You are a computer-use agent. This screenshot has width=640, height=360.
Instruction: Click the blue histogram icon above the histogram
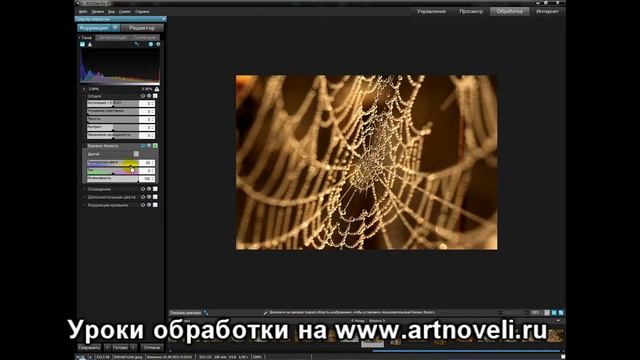[x=82, y=44]
